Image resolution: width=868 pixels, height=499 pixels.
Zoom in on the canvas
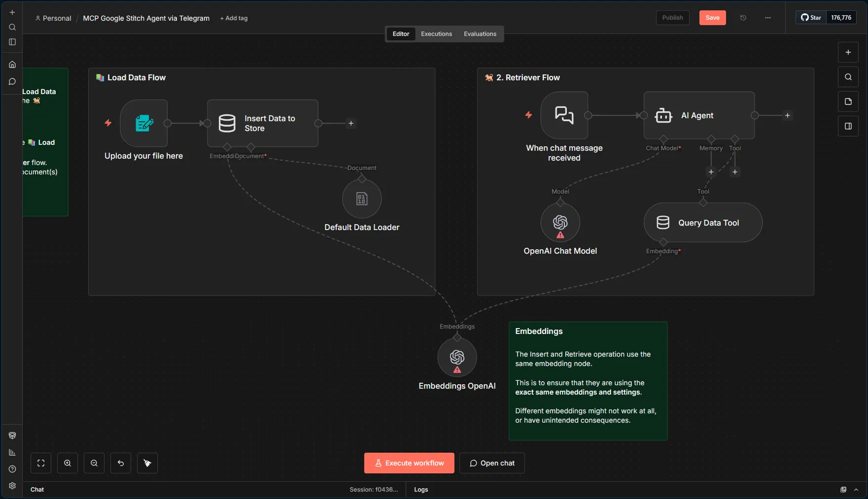click(x=68, y=463)
